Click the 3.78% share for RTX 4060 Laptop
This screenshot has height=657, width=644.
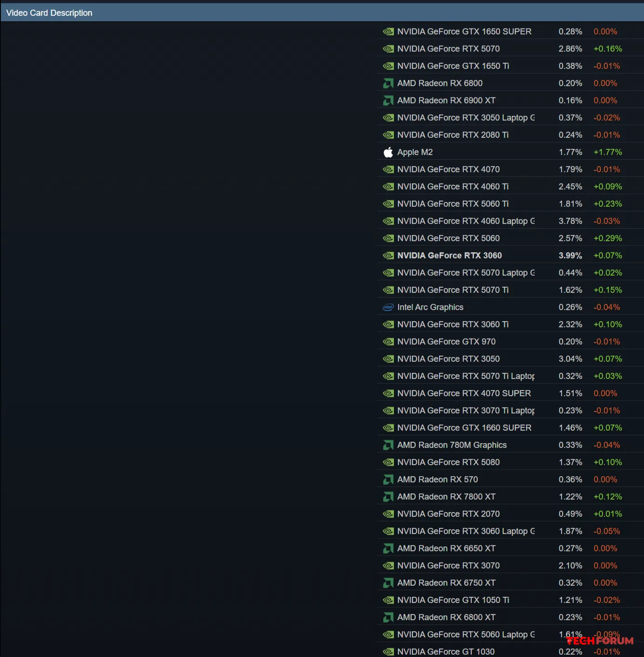click(570, 221)
